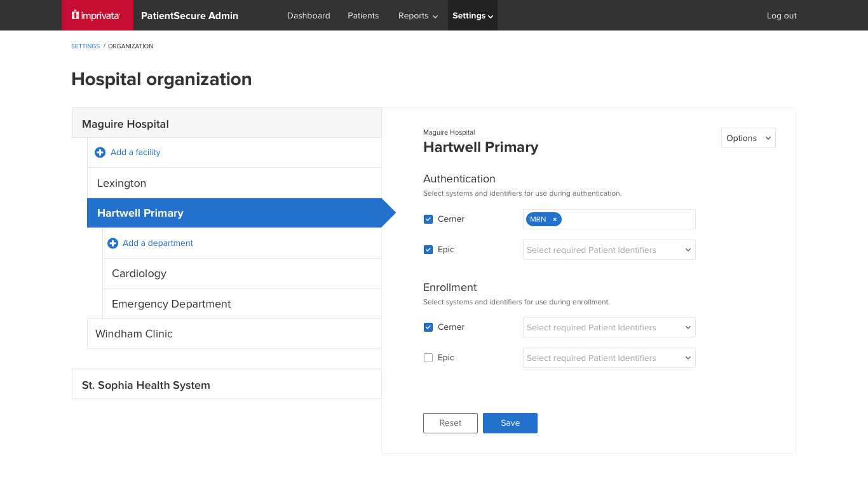Open the Cardiology department
Image resolution: width=868 pixels, height=488 pixels.
(x=242, y=273)
